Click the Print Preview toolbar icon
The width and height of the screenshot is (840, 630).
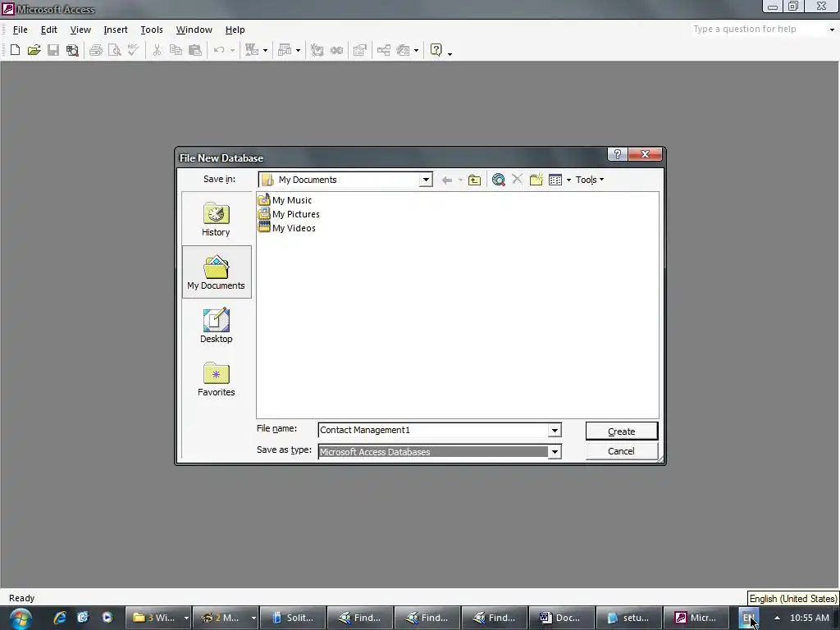coord(115,50)
